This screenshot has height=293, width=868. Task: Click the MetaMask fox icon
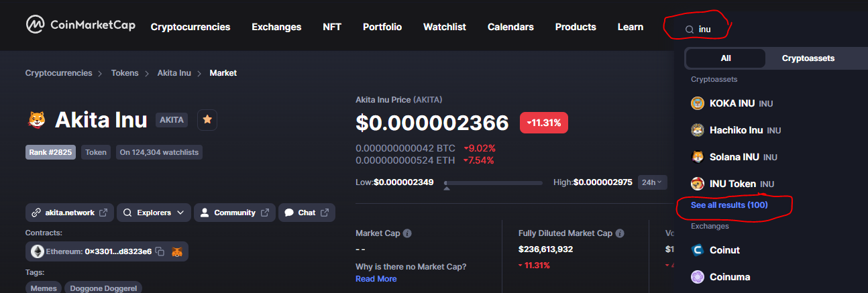tap(177, 251)
